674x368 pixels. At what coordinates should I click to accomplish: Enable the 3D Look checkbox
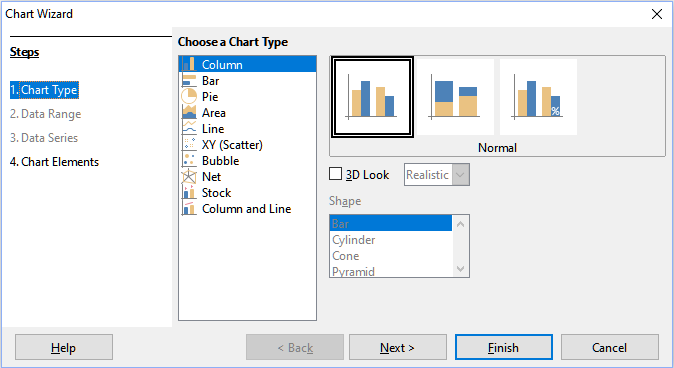pos(335,174)
